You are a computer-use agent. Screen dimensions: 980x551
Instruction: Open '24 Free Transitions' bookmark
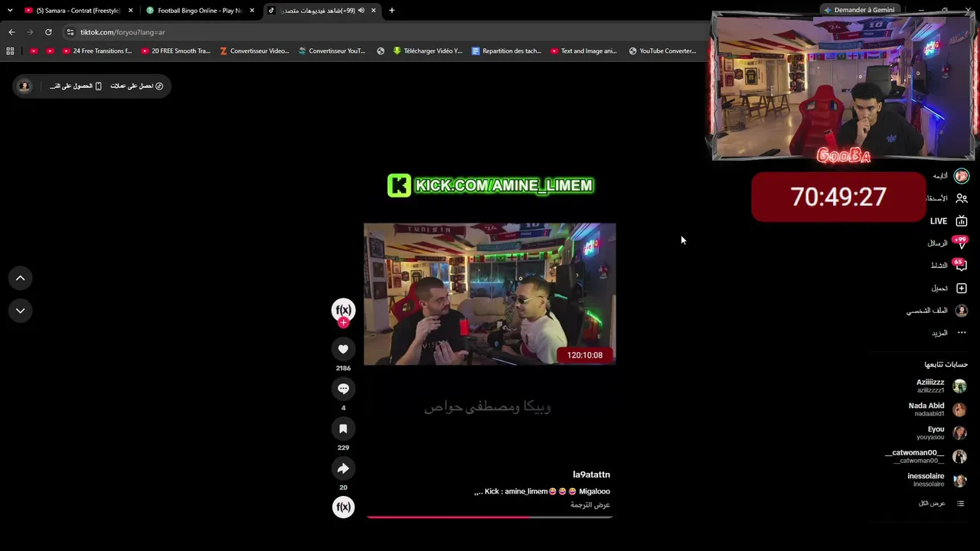tap(97, 51)
